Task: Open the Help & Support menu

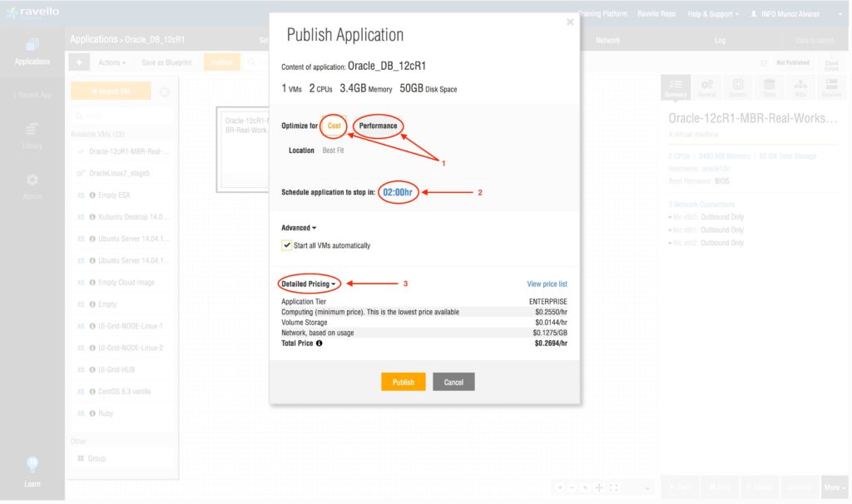Action: (711, 14)
